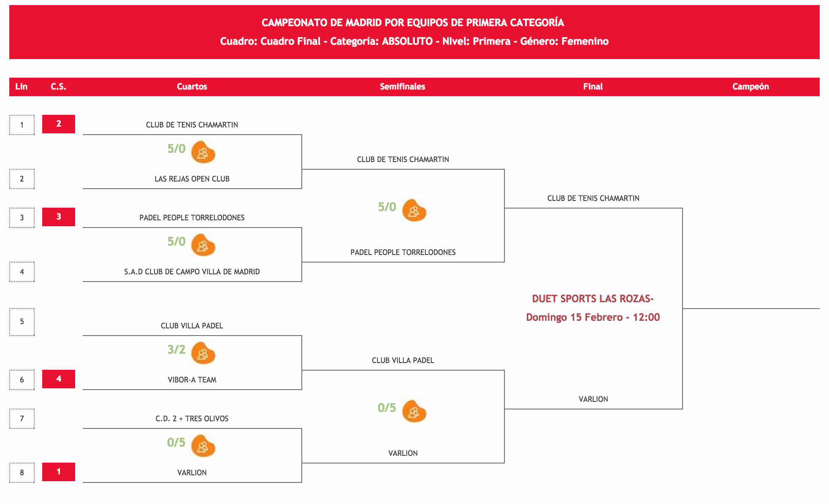Open semifinal icon for Chamartin vs Torrelodones
The image size is (829, 504).
pyautogui.click(x=414, y=210)
